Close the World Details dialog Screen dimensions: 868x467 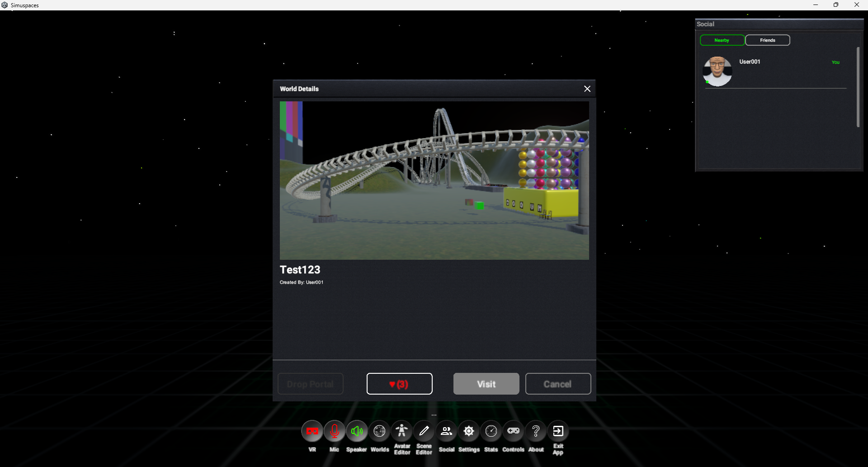pos(587,89)
